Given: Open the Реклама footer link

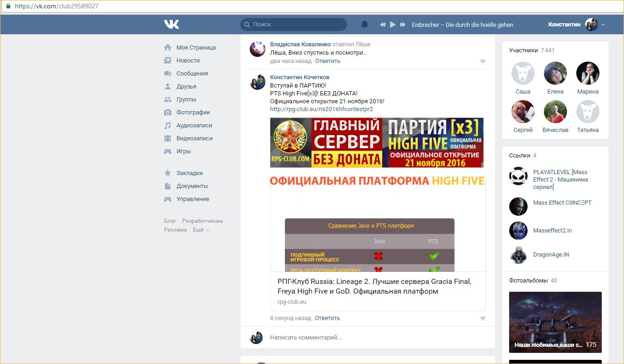Looking at the screenshot, I should (176, 230).
